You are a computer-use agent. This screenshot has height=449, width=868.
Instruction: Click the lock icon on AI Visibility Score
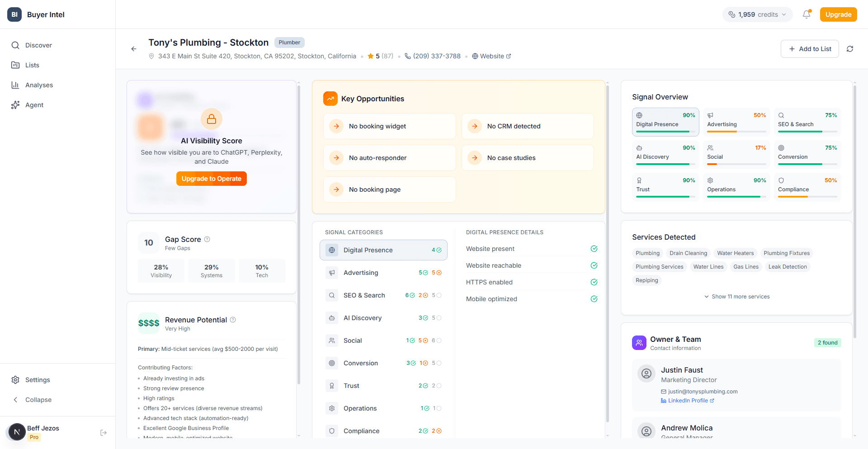tap(212, 119)
